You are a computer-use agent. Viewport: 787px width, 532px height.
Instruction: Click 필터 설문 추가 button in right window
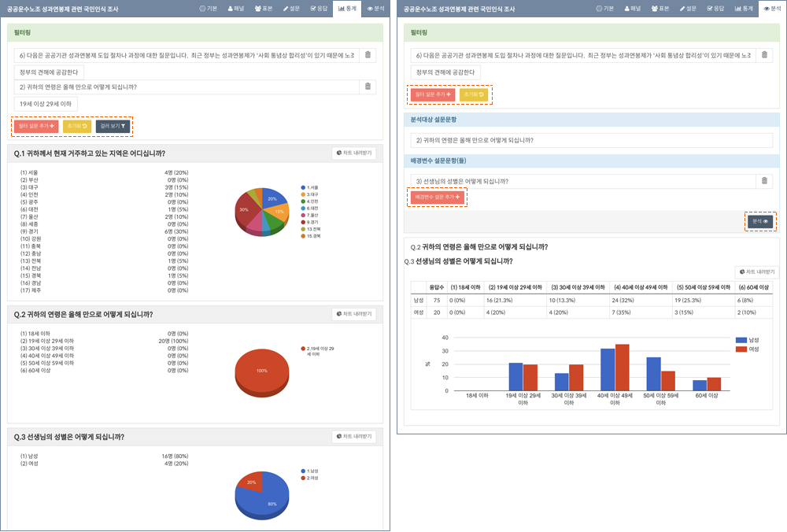(433, 94)
